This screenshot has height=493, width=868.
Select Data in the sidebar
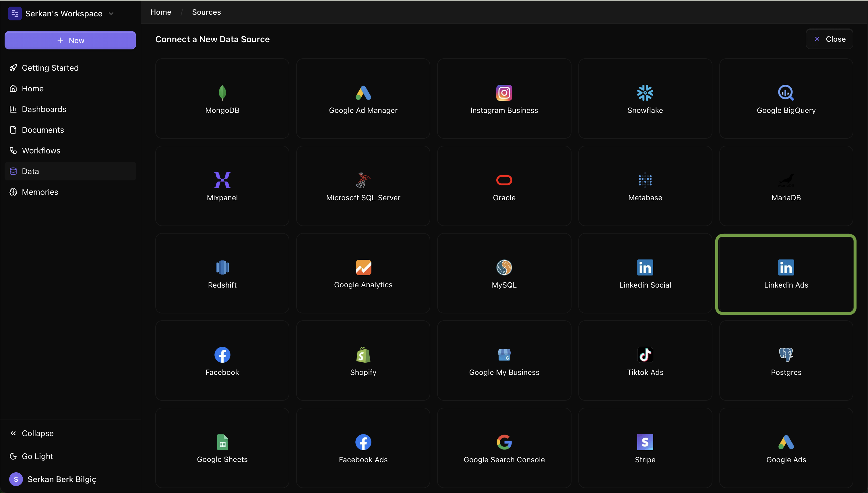point(70,171)
